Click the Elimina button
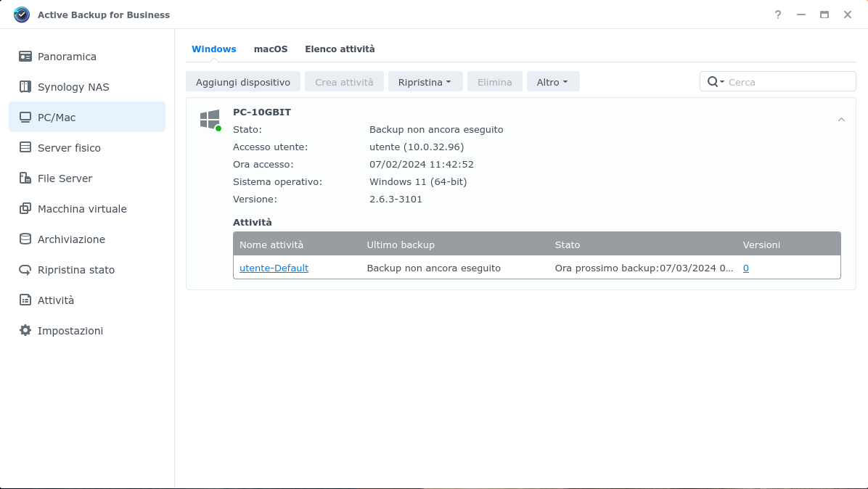Screen dimensions: 868x489 (x=495, y=82)
